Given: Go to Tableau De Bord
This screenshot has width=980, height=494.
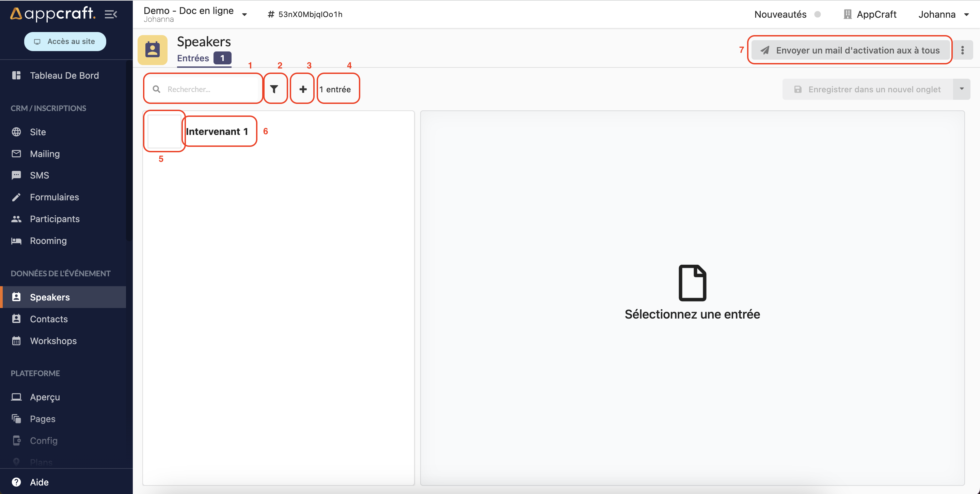Looking at the screenshot, I should 64,75.
